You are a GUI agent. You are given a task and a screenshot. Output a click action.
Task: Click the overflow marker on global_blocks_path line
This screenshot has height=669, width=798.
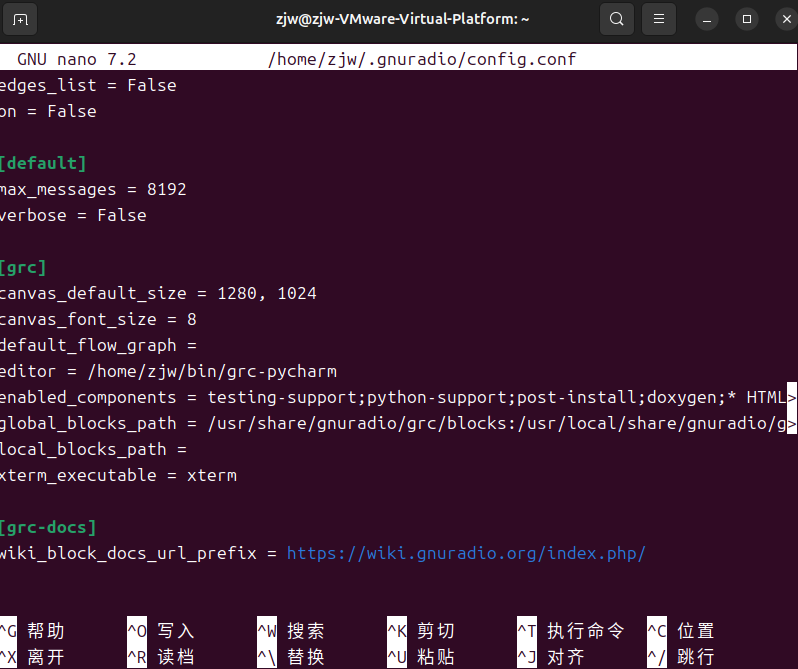pyautogui.click(x=792, y=423)
